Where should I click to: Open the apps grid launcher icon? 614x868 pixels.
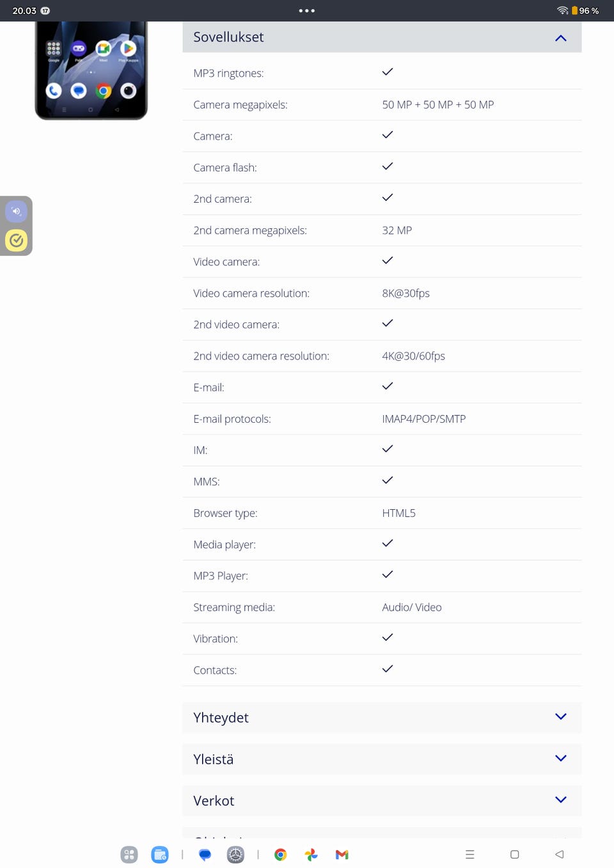click(x=129, y=855)
